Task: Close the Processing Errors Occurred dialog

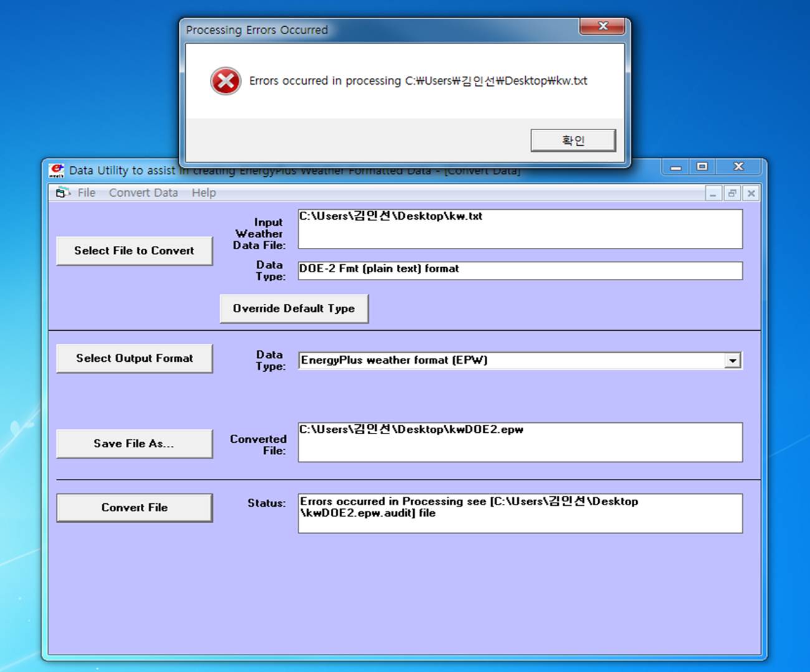Action: 602,26
